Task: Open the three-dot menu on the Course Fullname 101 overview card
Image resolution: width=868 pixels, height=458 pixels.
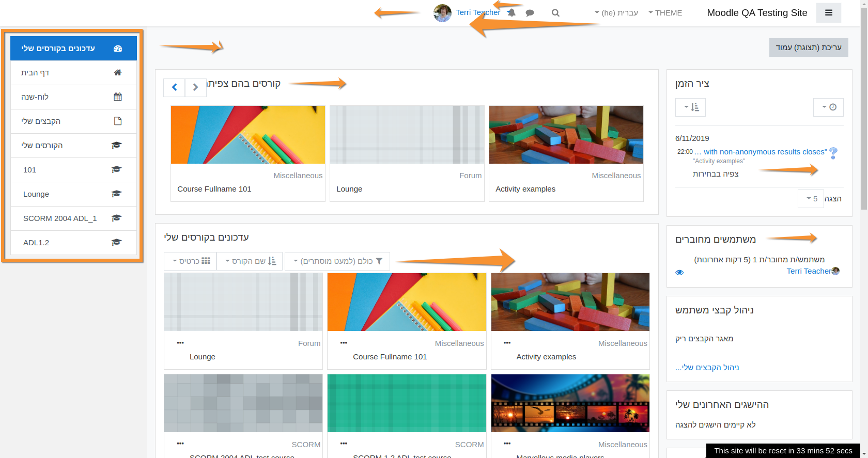Action: pyautogui.click(x=344, y=342)
